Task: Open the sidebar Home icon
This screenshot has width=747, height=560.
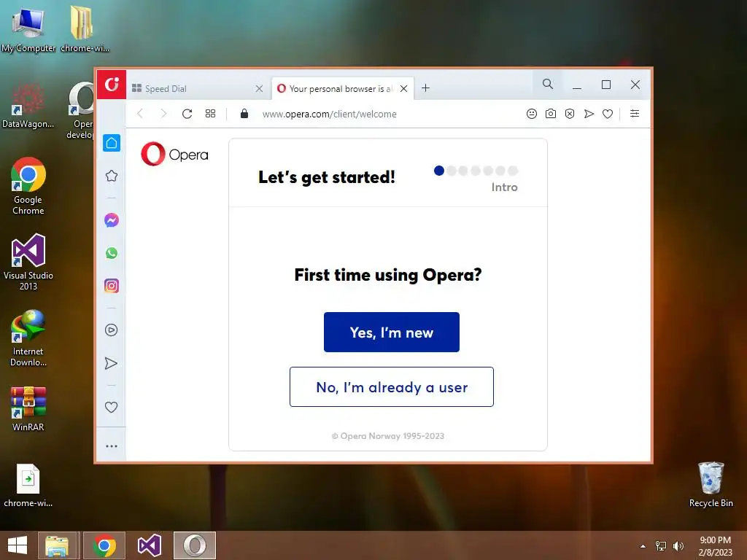Action: click(x=112, y=143)
